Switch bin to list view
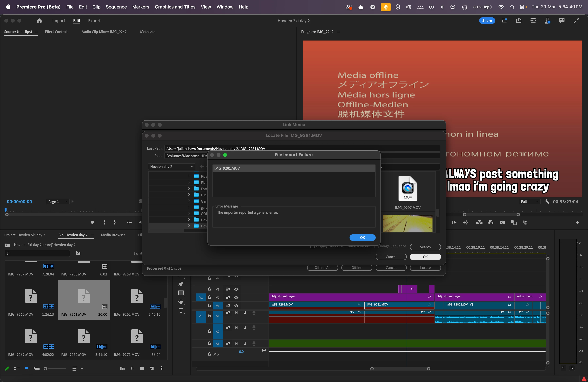 click(17, 368)
